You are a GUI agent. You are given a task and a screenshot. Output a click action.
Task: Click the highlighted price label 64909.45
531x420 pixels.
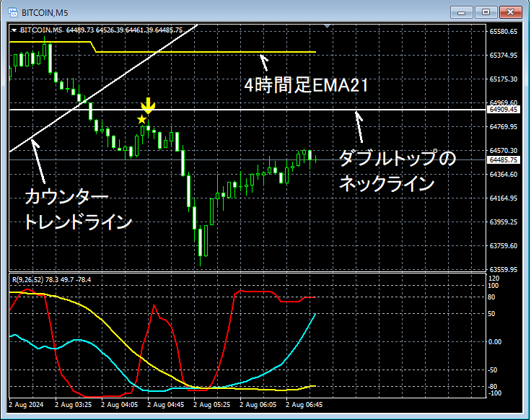click(x=504, y=110)
